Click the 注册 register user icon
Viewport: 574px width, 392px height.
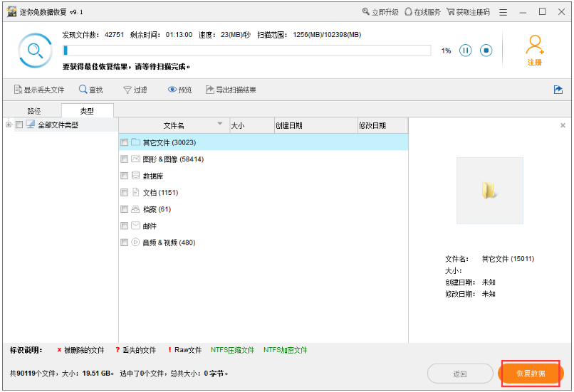(x=535, y=51)
